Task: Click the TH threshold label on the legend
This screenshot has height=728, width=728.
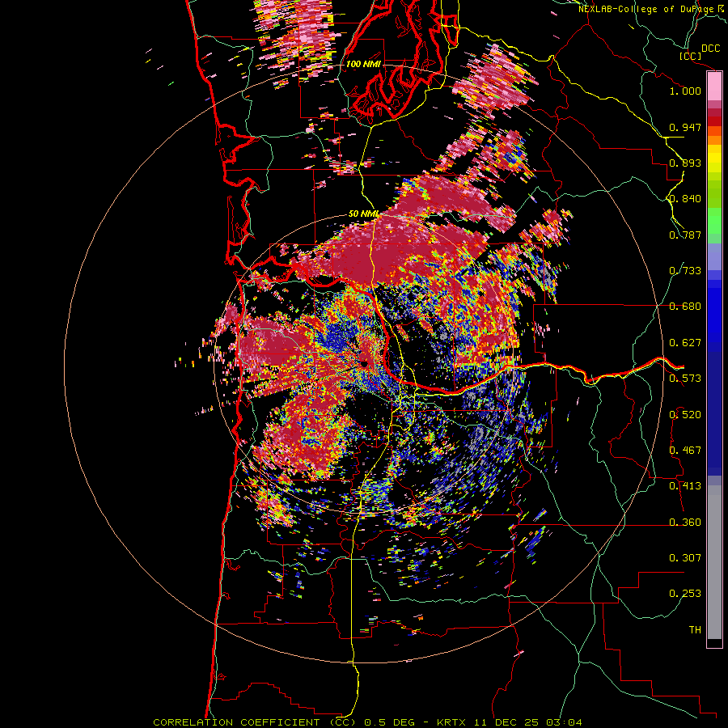Action: point(695,630)
